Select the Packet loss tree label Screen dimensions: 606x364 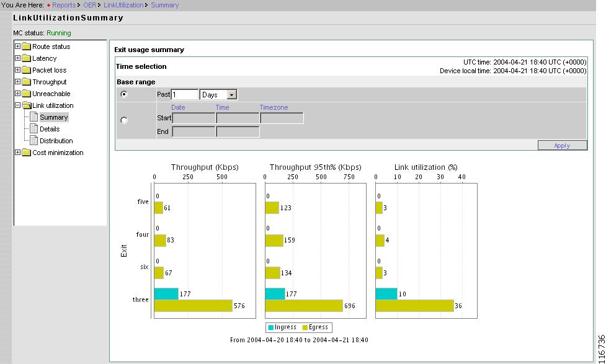(x=49, y=70)
